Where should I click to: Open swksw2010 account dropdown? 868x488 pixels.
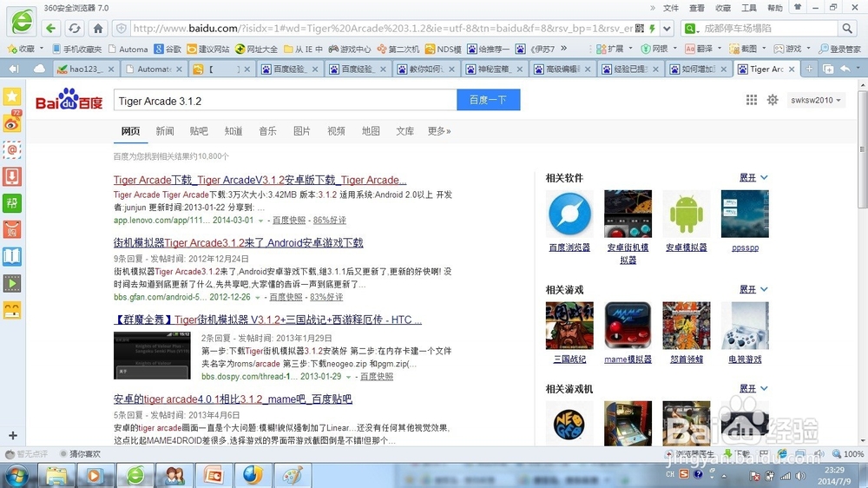pyautogui.click(x=816, y=100)
